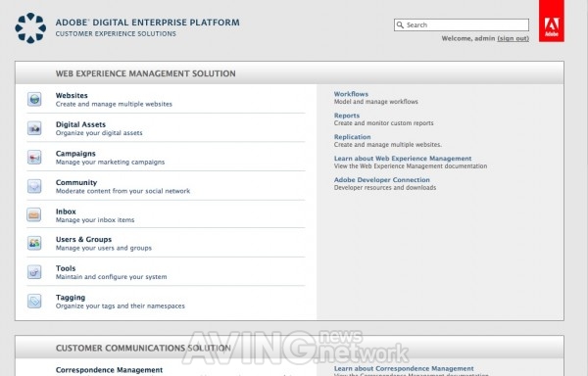Click the Digital Enterprise Platform circular logo
The width and height of the screenshot is (588, 376).
(30, 28)
